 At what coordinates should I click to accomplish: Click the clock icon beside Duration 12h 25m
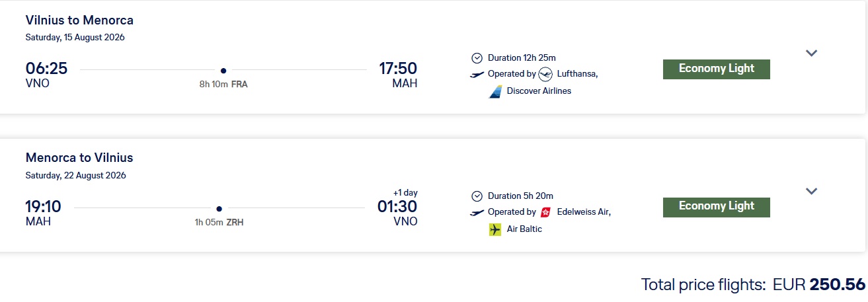(x=477, y=57)
